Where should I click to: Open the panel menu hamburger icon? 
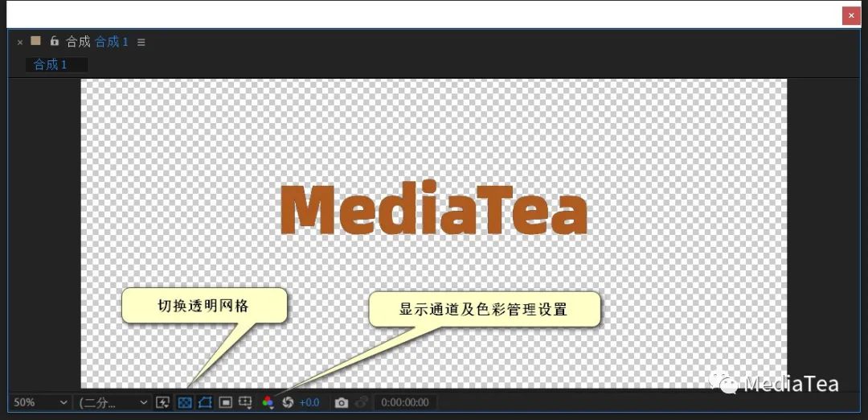[141, 42]
